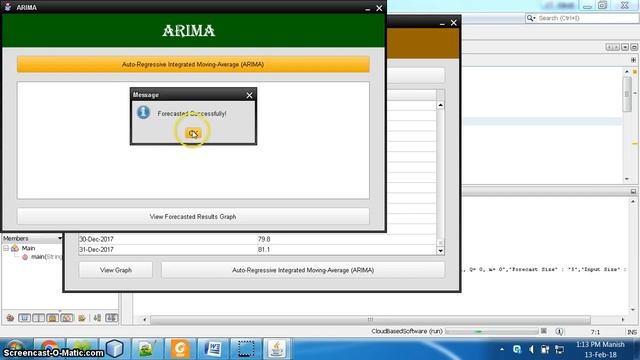Toggle the third Navigator filter button
Viewport: 640px width, 360px height.
(38, 318)
